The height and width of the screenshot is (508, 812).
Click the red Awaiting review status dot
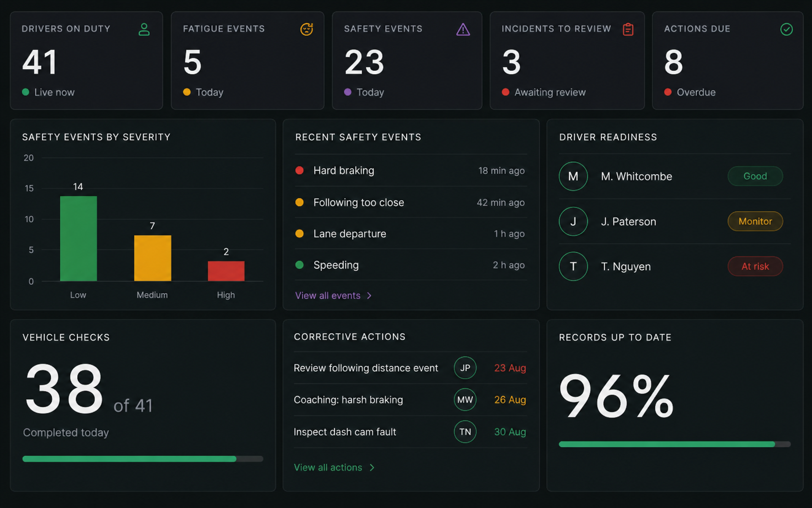click(x=505, y=92)
